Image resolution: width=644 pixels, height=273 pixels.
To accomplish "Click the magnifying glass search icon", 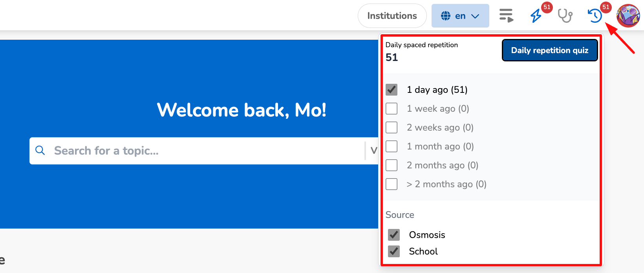I will click(x=40, y=150).
